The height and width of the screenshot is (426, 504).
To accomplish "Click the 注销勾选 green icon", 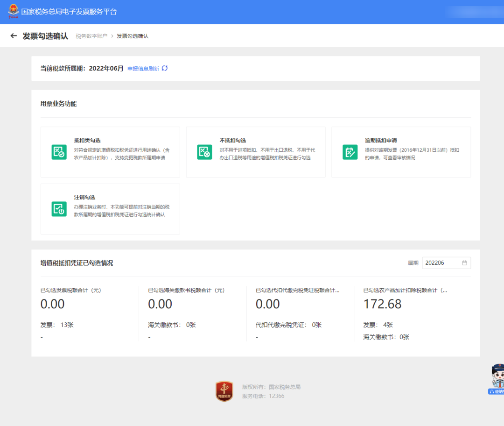I will (x=59, y=209).
